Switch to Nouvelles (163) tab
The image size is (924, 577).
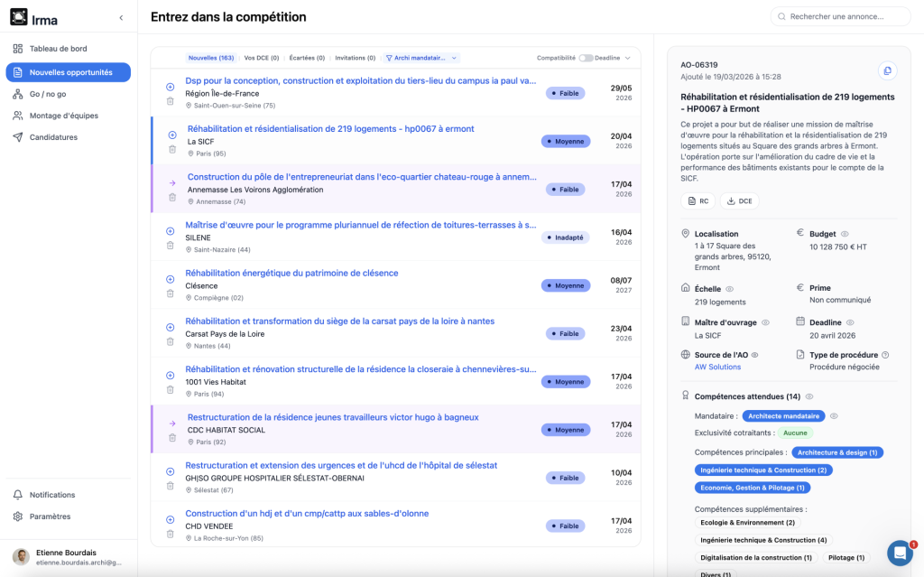pos(211,58)
